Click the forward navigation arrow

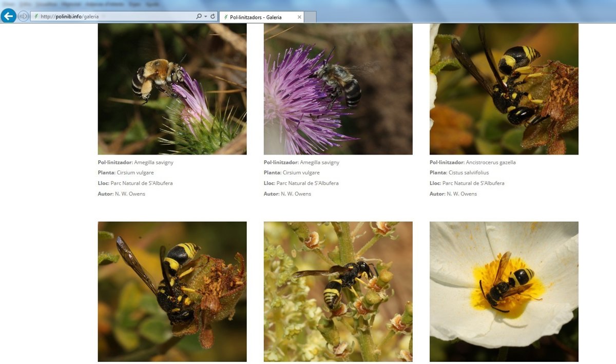click(x=23, y=16)
